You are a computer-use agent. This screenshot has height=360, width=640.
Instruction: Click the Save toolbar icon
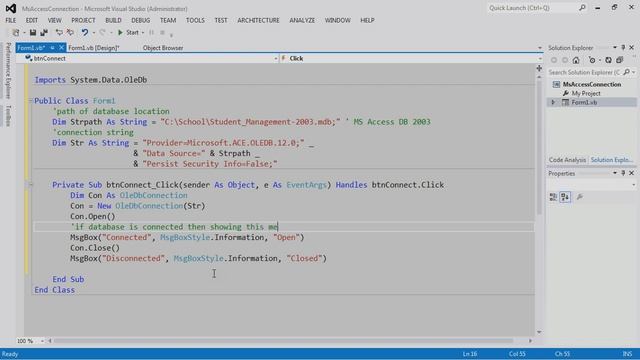[33, 32]
